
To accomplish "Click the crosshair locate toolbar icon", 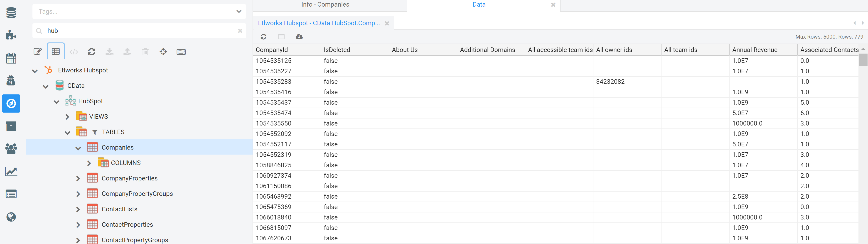I will click(x=163, y=52).
